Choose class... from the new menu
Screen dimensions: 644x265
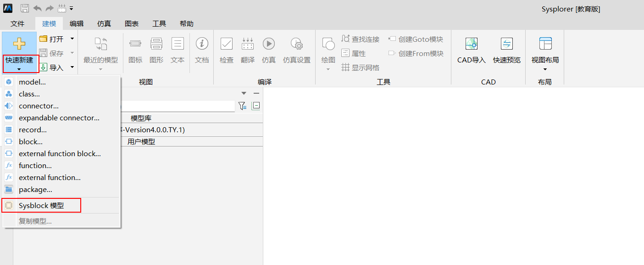pyautogui.click(x=61, y=94)
